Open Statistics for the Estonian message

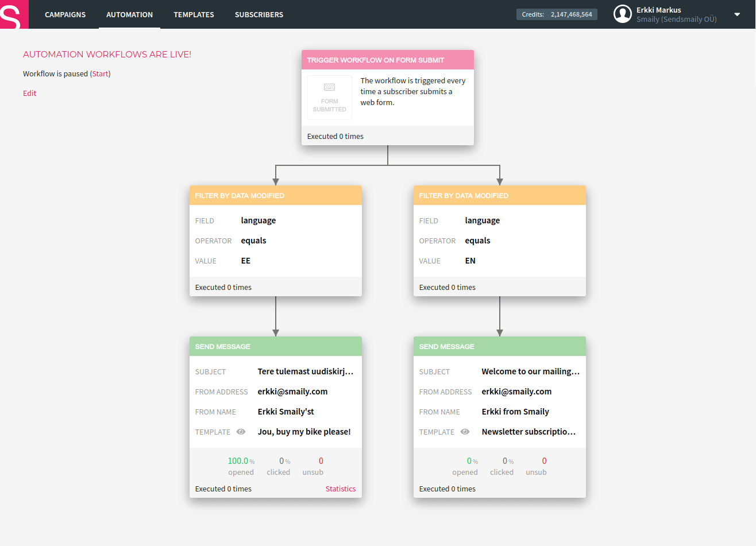(340, 489)
